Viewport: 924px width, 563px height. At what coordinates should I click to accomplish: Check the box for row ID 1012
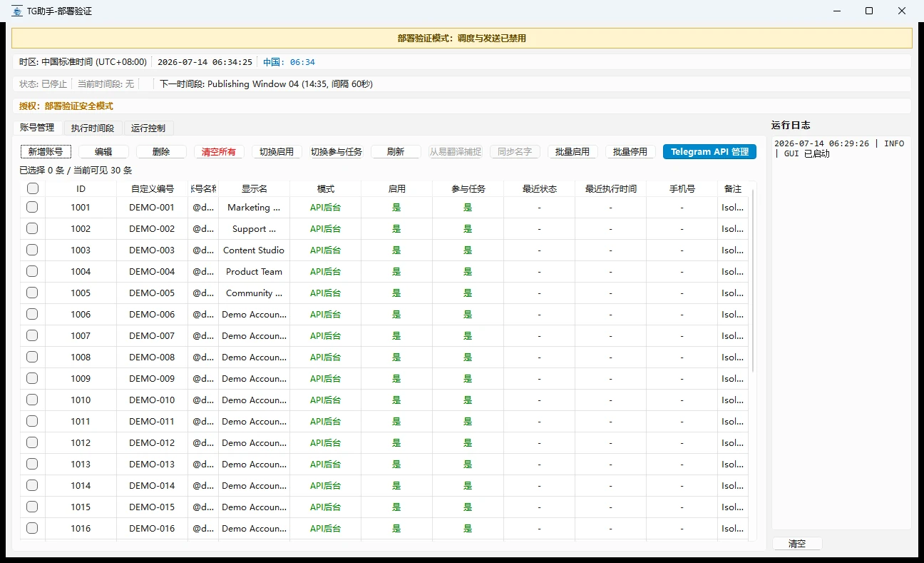[32, 442]
